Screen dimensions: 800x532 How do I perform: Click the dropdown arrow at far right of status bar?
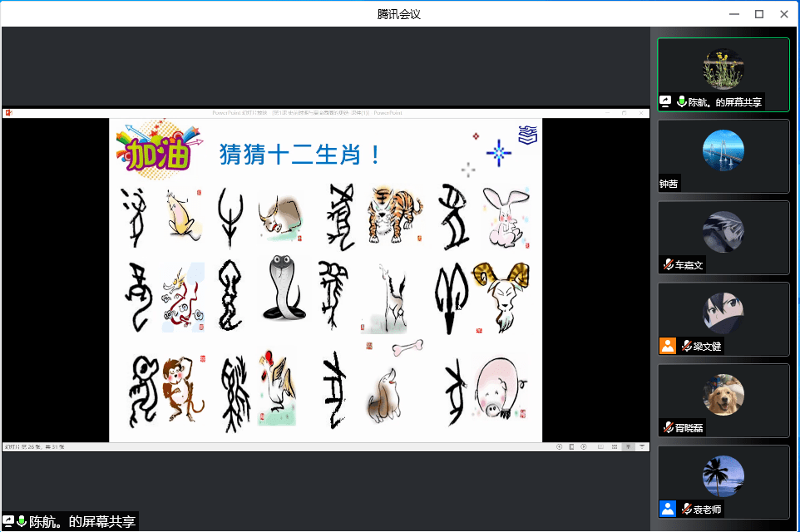[642, 447]
